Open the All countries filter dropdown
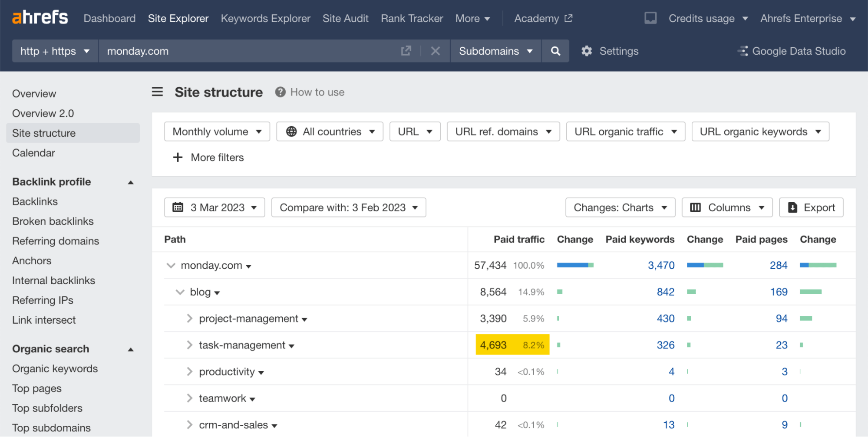The image size is (868, 437). point(330,131)
